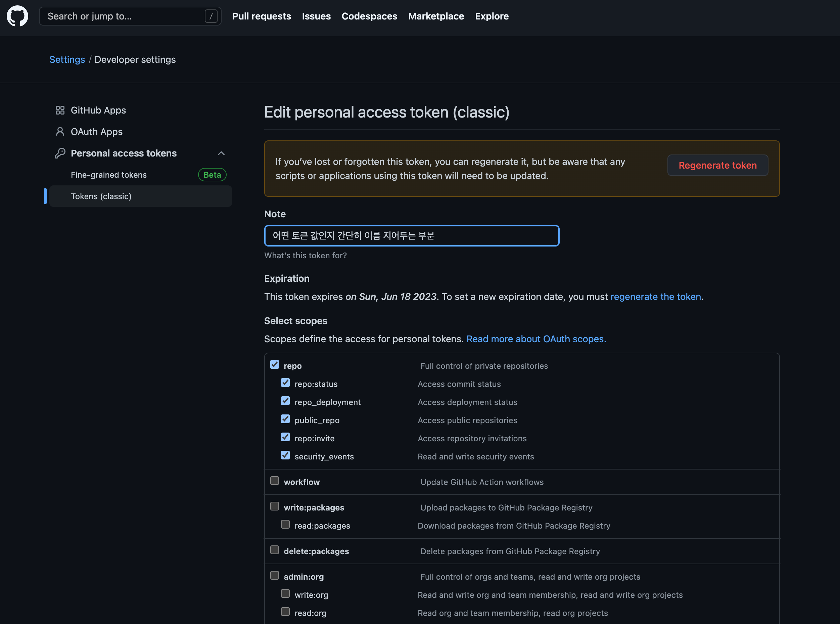Screen dimensions: 840x624
Task: Open Pull requests in top navigation
Action: [x=261, y=16]
